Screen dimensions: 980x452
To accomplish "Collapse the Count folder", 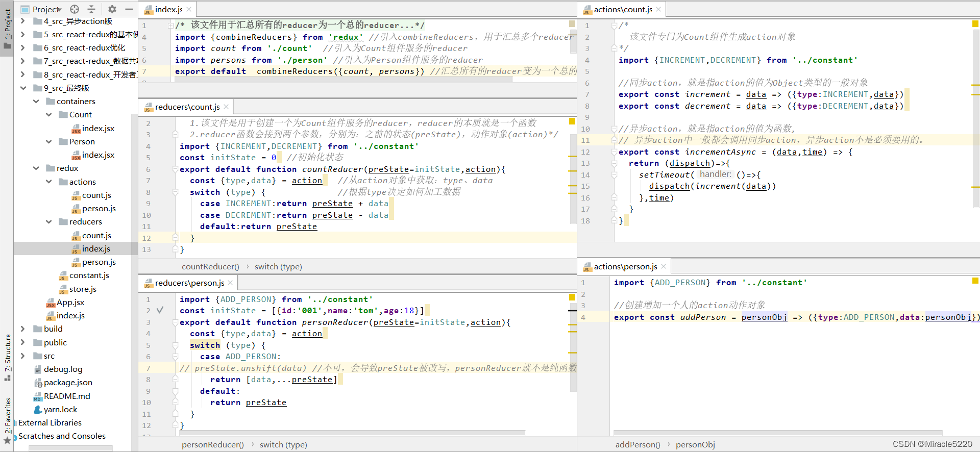I will pyautogui.click(x=48, y=114).
